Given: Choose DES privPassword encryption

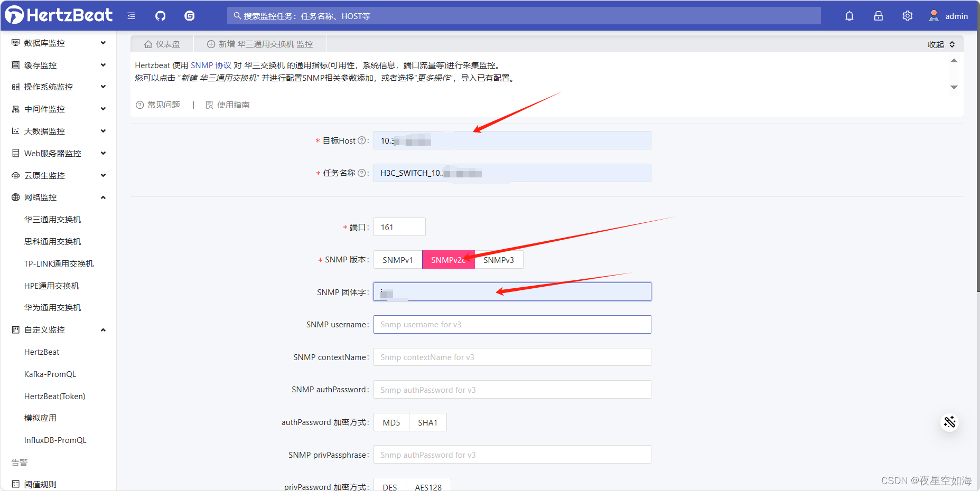Looking at the screenshot, I should tap(390, 486).
